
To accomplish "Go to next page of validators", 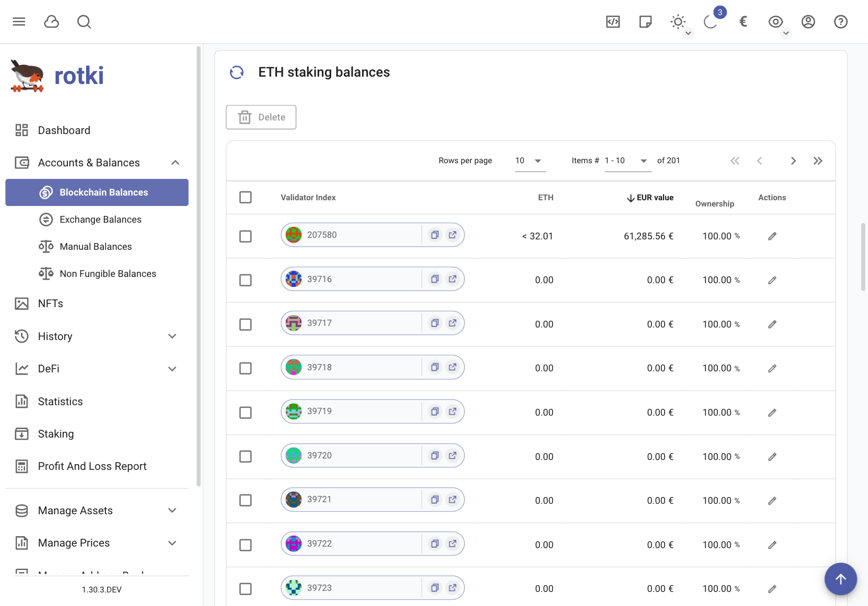I will point(793,161).
